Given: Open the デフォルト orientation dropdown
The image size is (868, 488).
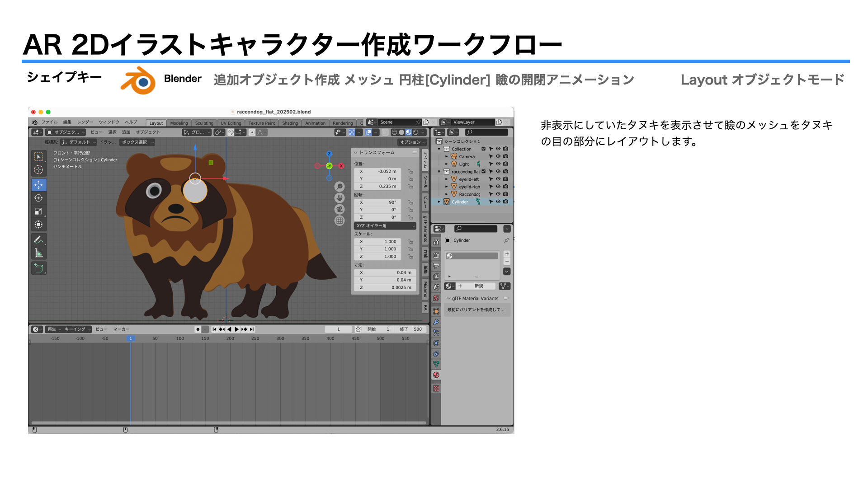Looking at the screenshot, I should (79, 142).
